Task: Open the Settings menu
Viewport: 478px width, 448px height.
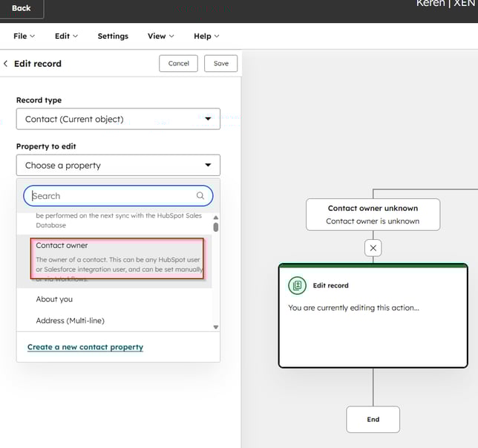Action: pyautogui.click(x=113, y=36)
